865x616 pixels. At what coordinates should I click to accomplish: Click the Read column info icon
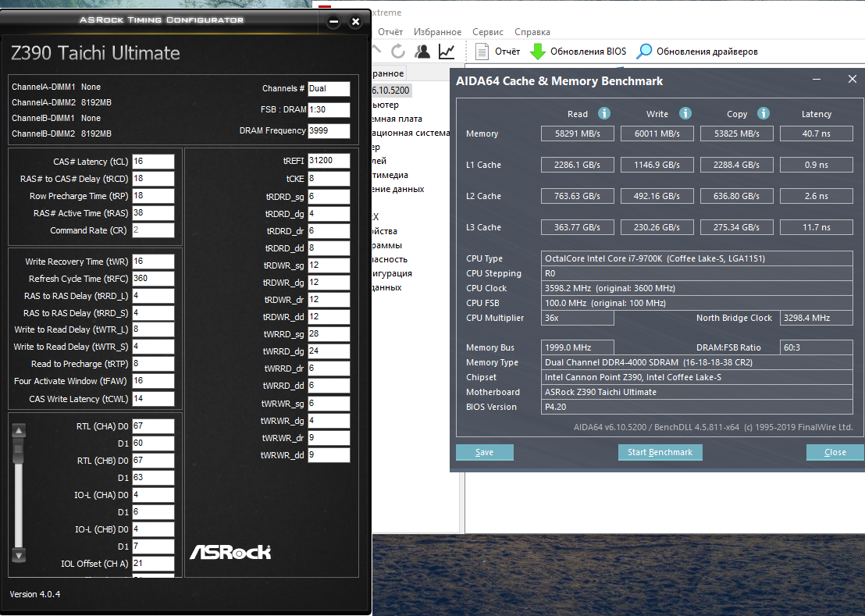pos(603,113)
